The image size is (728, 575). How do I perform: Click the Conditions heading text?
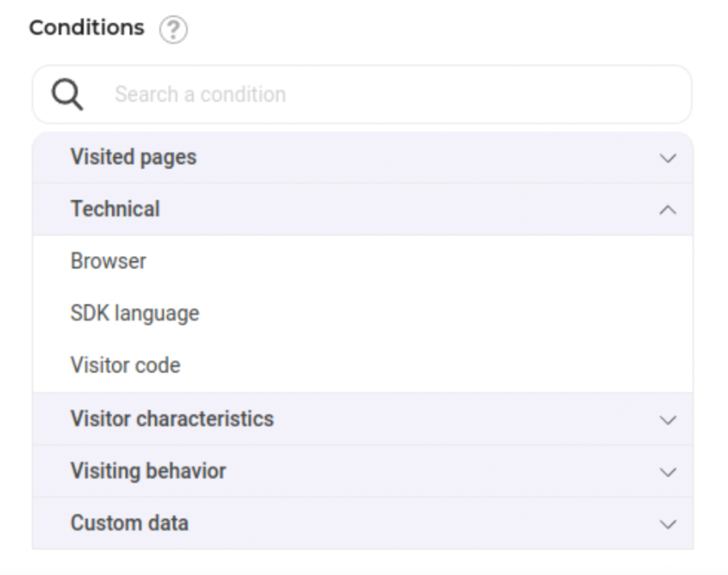click(x=87, y=28)
